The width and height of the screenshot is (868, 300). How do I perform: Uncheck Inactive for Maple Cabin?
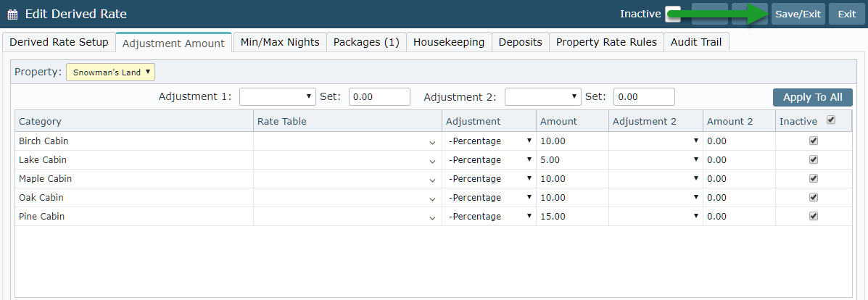pyautogui.click(x=813, y=178)
